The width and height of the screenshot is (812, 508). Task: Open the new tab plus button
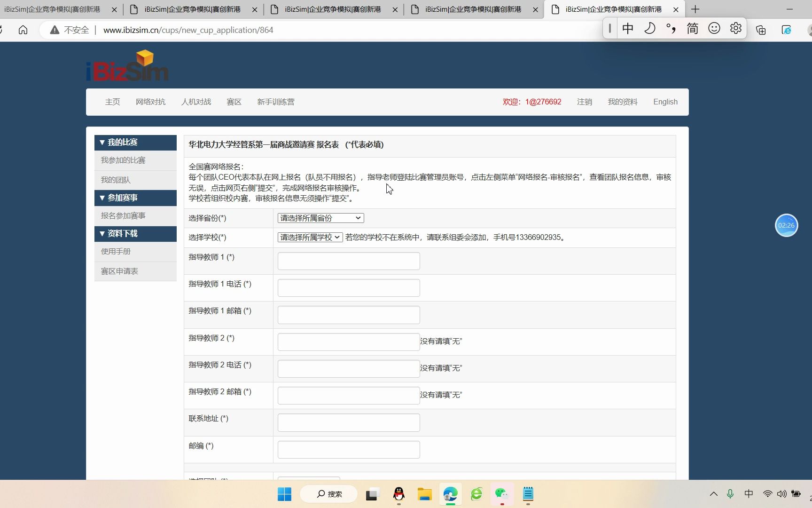click(695, 9)
